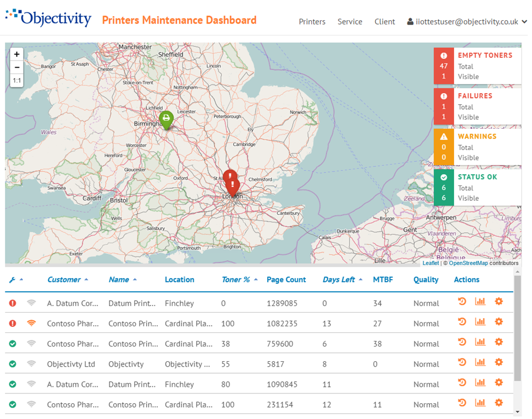This screenshot has height=419, width=532.
Task: Click the orange Wi-Fi icon in the 1082235 row
Action: pos(31,323)
